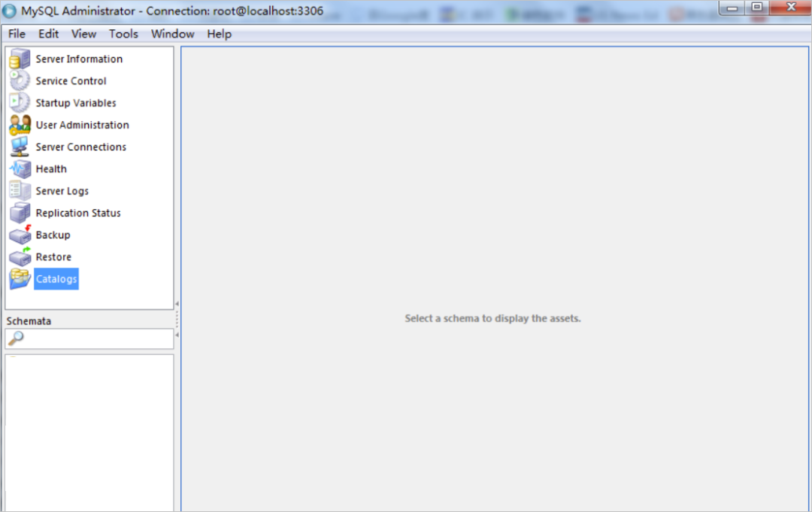Click the Restore drive icon
This screenshot has width=812, height=512.
(20, 257)
